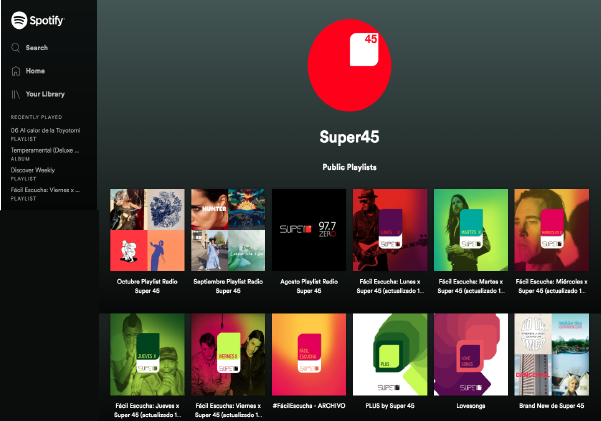Image resolution: width=601 pixels, height=421 pixels.
Task: Open PLUS by Super 45 cover
Action: 390,354
